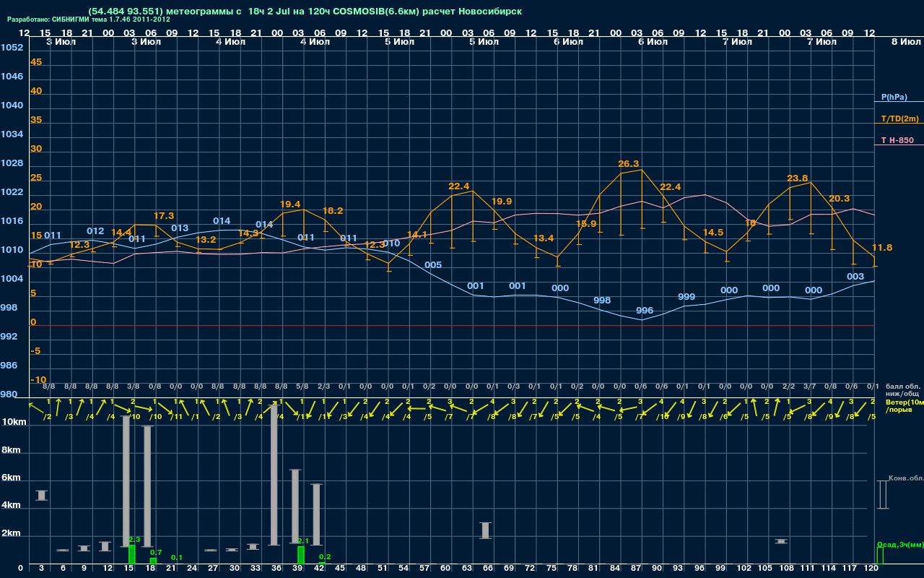Click the '8 Июл' date label
Image resolution: width=924 pixels, height=578 pixels.
[905, 42]
